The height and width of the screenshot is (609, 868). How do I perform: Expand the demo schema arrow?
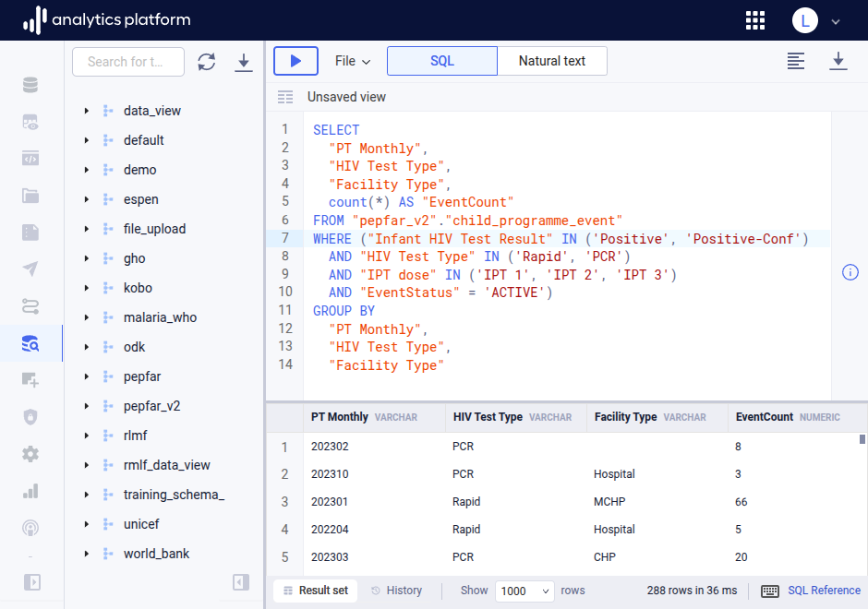click(x=87, y=170)
